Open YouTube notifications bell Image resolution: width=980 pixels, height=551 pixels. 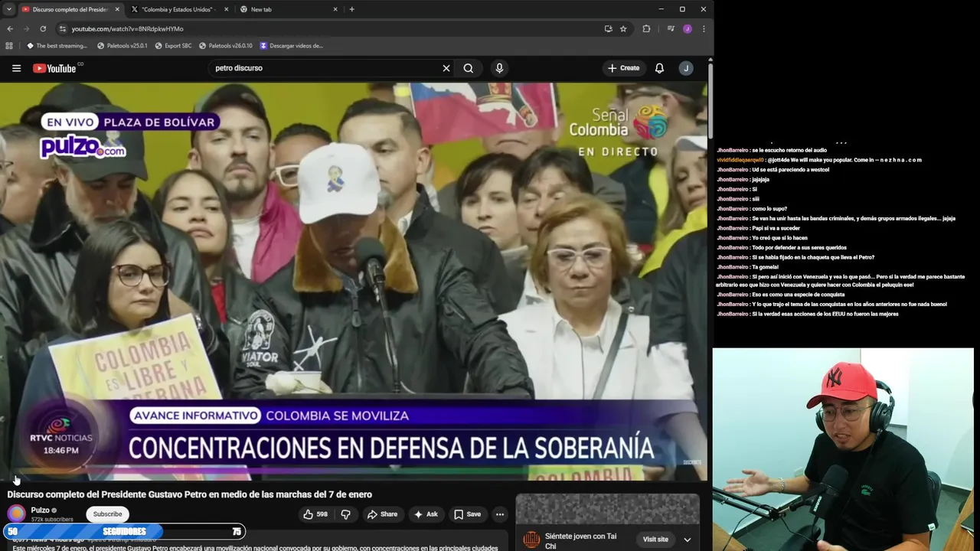[659, 68]
